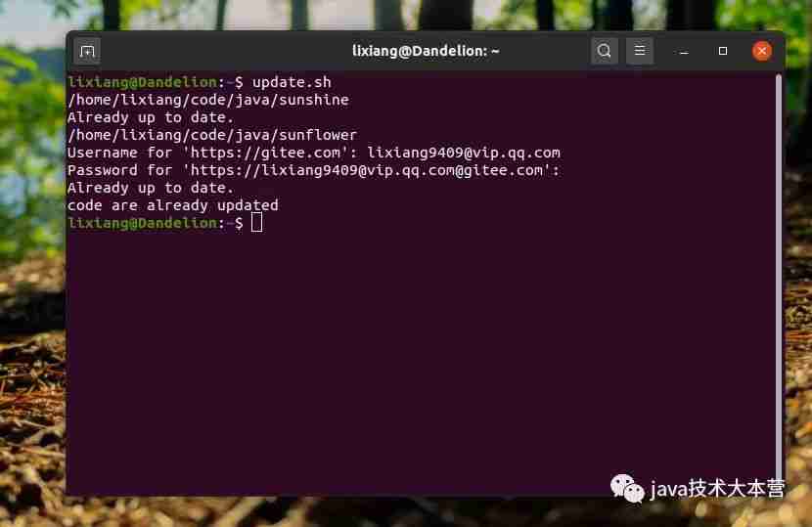Click the URL in the Password line
This screenshot has width=812, height=527.
367,170
